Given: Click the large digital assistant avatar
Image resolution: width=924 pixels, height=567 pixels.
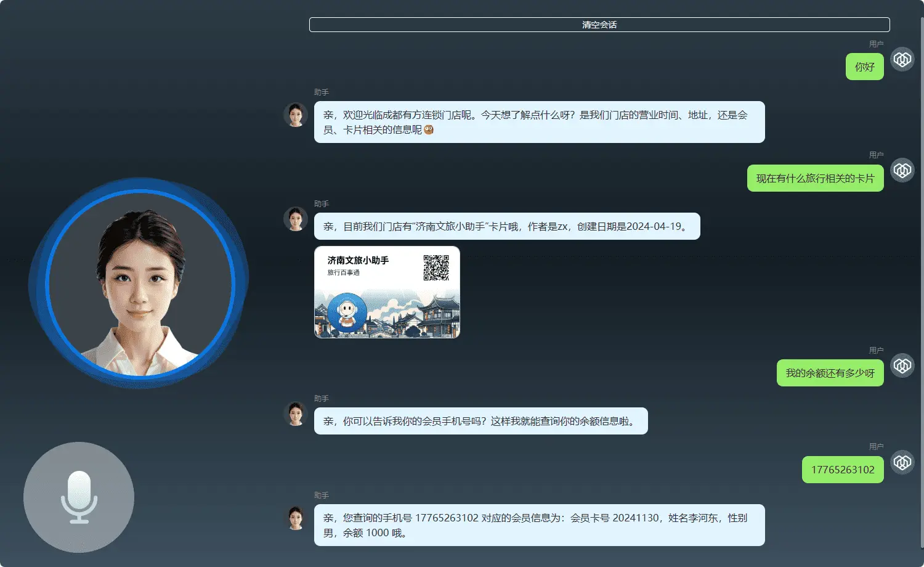Looking at the screenshot, I should (x=140, y=283).
